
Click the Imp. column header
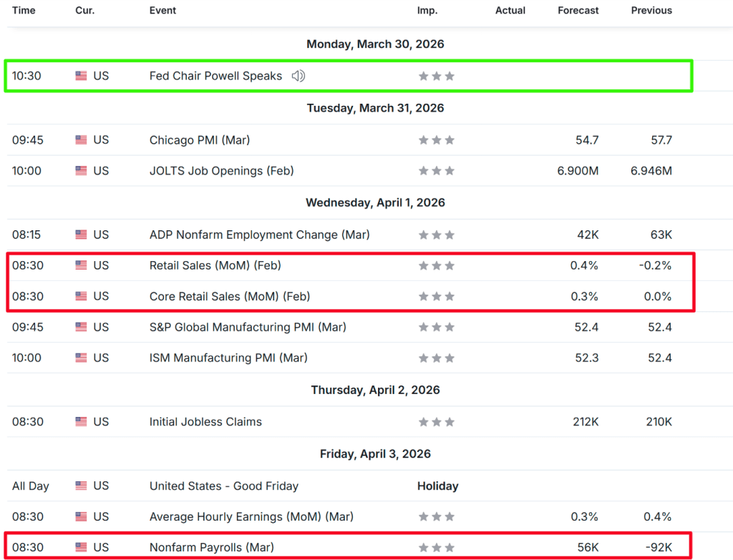(427, 11)
